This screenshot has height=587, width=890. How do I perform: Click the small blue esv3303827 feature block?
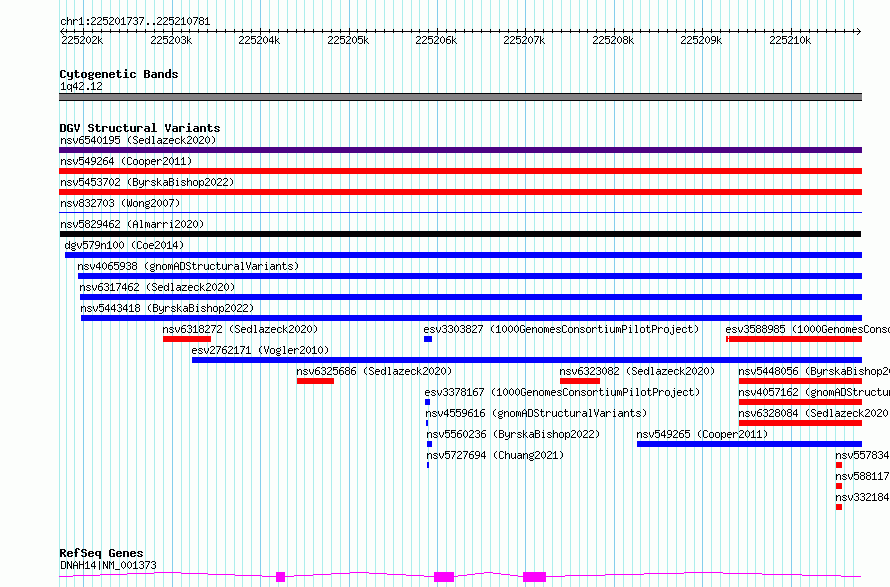428,339
